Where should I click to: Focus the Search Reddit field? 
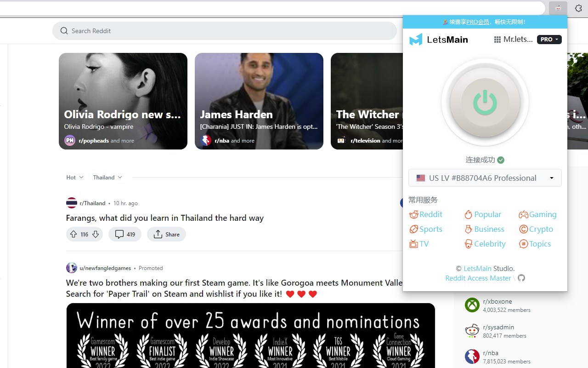click(x=225, y=31)
